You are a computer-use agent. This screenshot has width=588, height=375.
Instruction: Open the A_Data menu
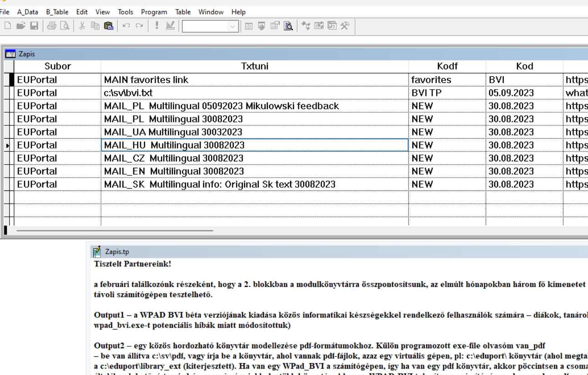28,12
